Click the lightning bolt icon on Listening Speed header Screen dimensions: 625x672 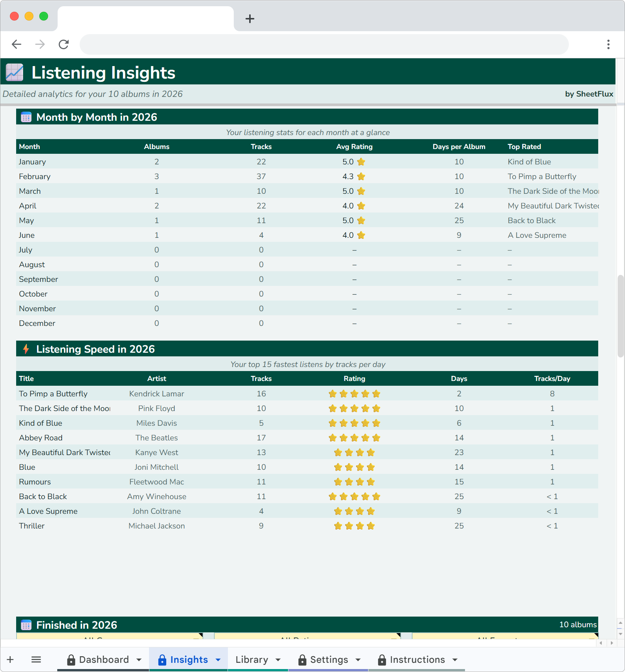click(26, 349)
